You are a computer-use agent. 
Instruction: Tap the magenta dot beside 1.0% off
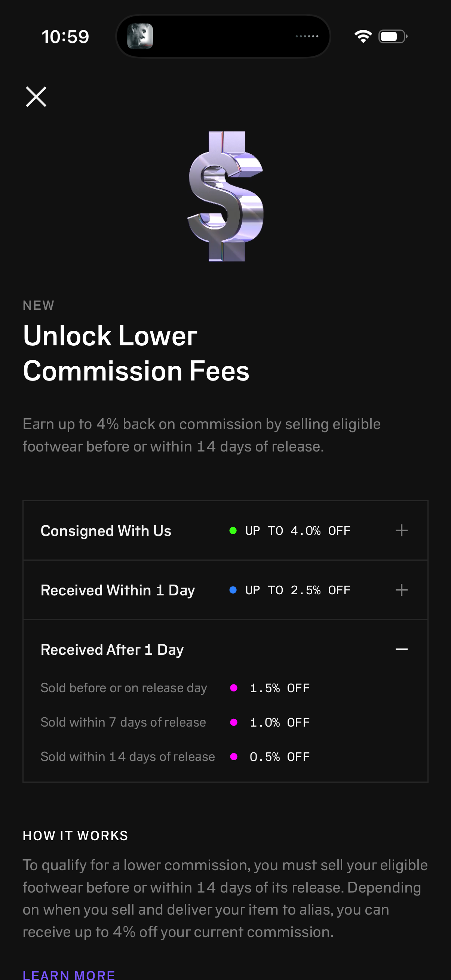pos(234,722)
